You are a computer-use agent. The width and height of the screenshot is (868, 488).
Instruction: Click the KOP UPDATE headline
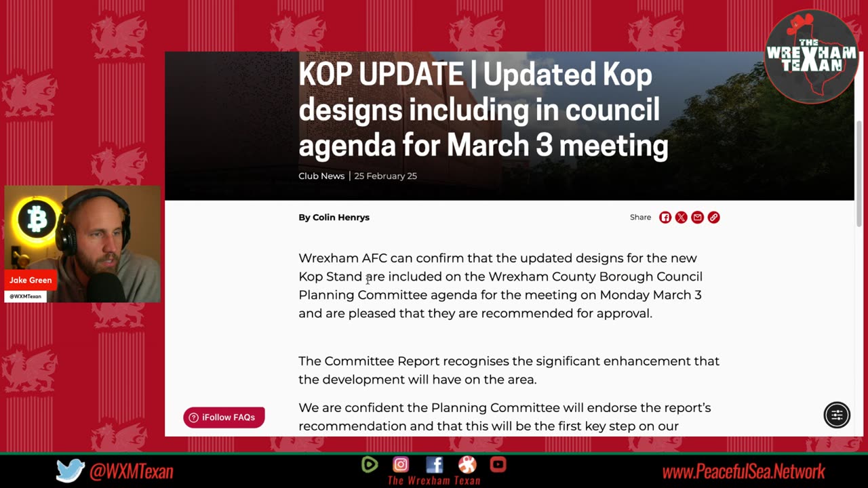[484, 110]
